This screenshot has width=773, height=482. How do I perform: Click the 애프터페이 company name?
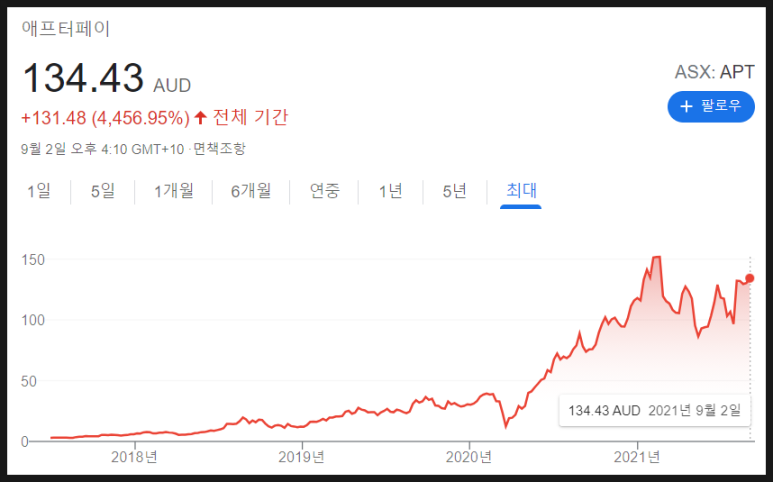tap(65, 29)
